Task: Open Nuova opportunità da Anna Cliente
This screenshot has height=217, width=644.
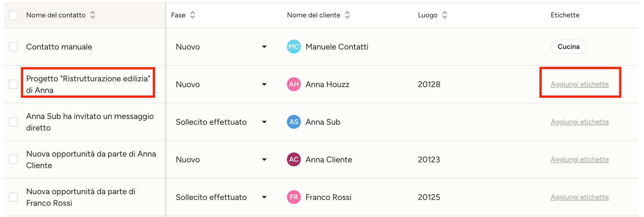Action: point(91,159)
